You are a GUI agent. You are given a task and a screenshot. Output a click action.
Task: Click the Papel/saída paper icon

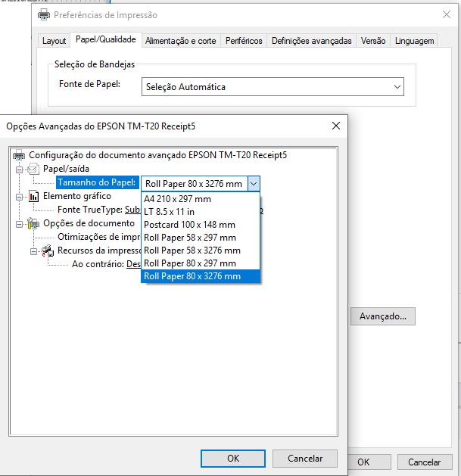coord(33,169)
